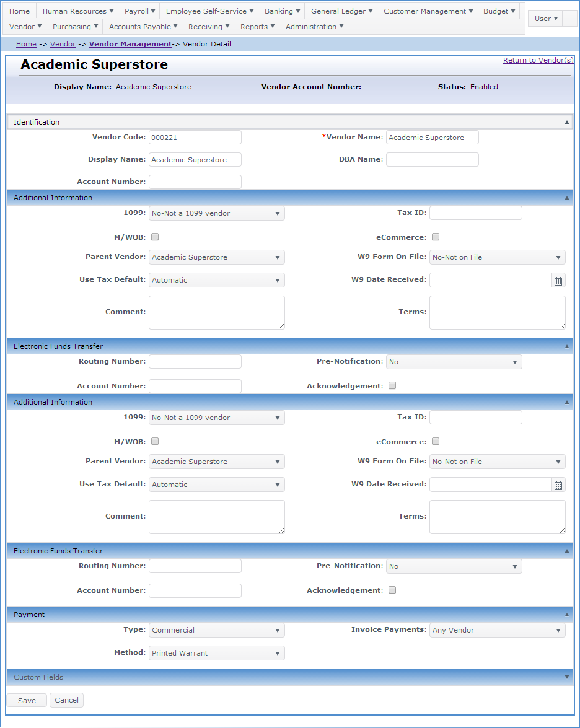
Task: Open the Accounts Payable menu
Action: [143, 27]
